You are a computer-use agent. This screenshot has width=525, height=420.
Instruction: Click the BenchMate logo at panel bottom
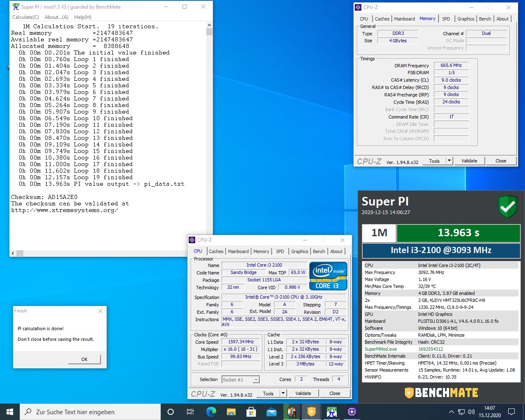click(x=441, y=393)
